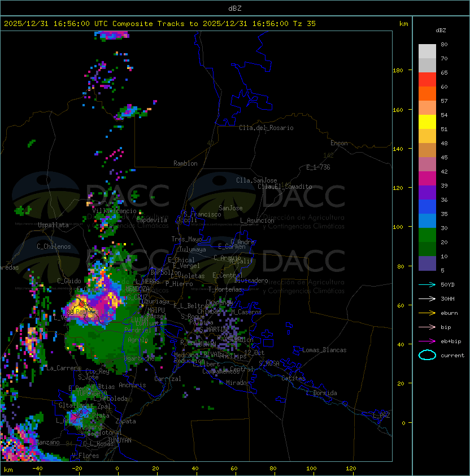The height and width of the screenshot is (476, 470).
Task: Click the cyan 50YD arrow legend icon
Action: point(427,284)
